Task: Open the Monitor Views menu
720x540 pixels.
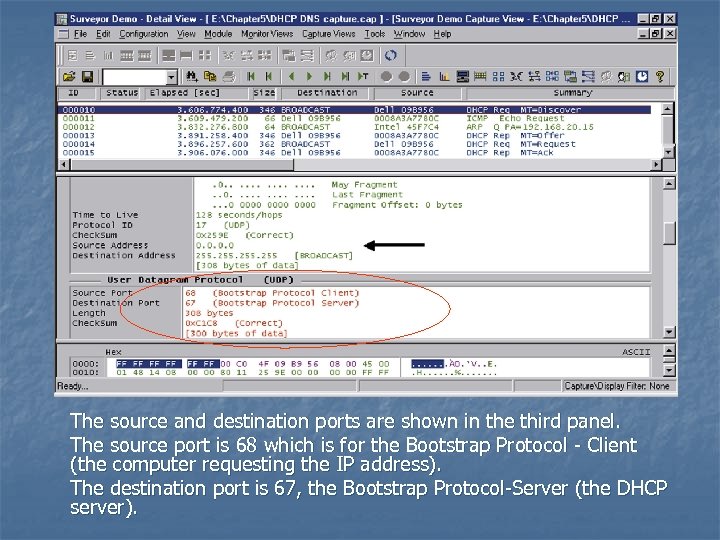Action: [267, 34]
